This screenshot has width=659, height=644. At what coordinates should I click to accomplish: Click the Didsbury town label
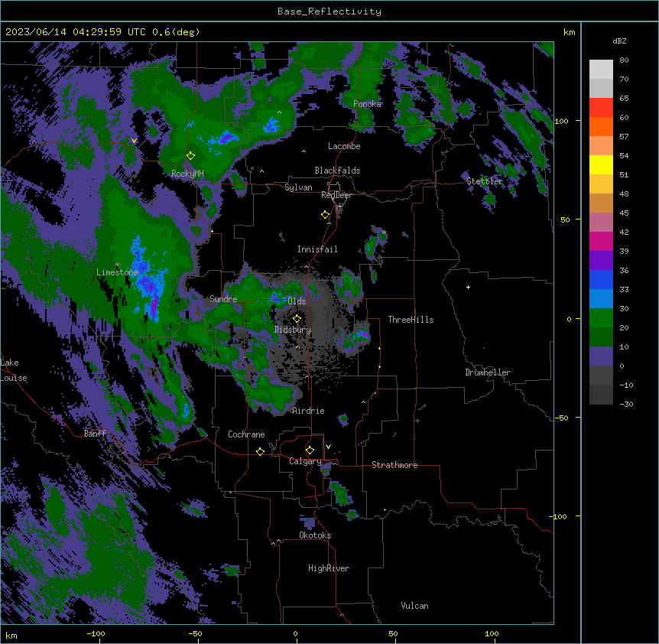(x=293, y=330)
